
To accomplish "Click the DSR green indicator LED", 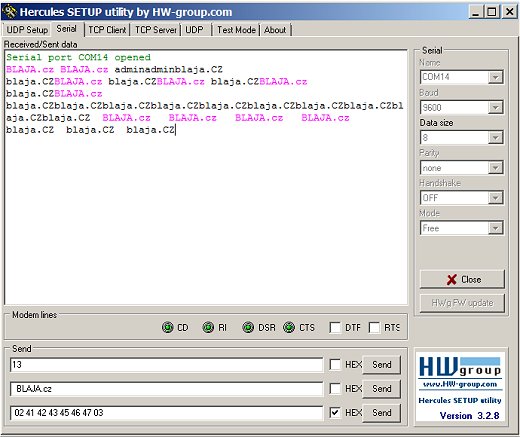I will [248, 327].
